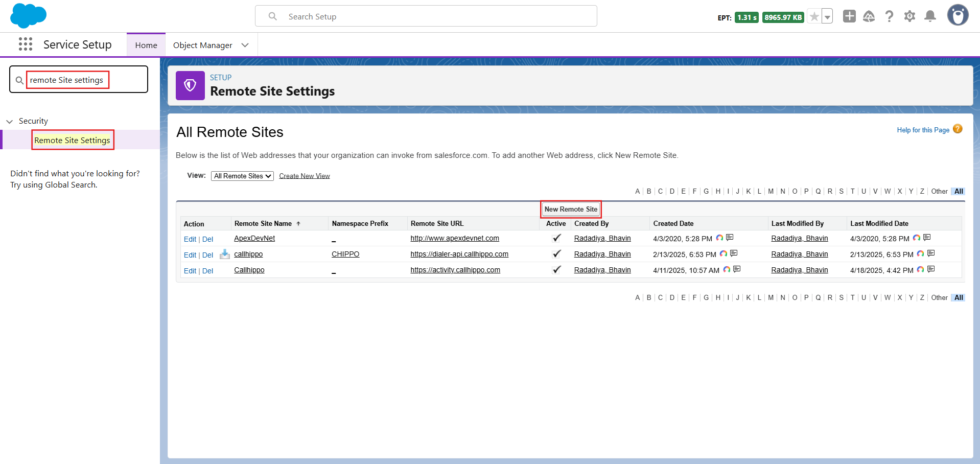980x464 pixels.
Task: Click the EPT 1.31 s performance badge
Action: [746, 17]
